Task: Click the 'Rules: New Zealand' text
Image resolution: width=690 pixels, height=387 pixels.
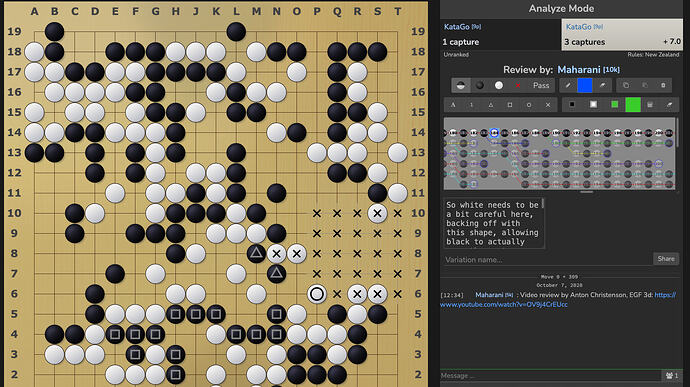Action: point(653,55)
